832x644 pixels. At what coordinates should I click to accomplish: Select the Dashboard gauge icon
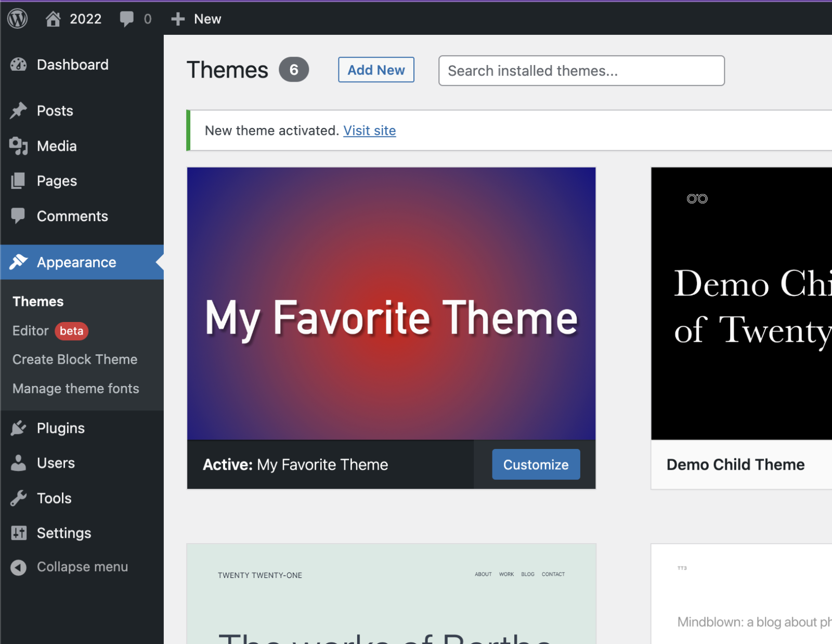[x=19, y=65]
